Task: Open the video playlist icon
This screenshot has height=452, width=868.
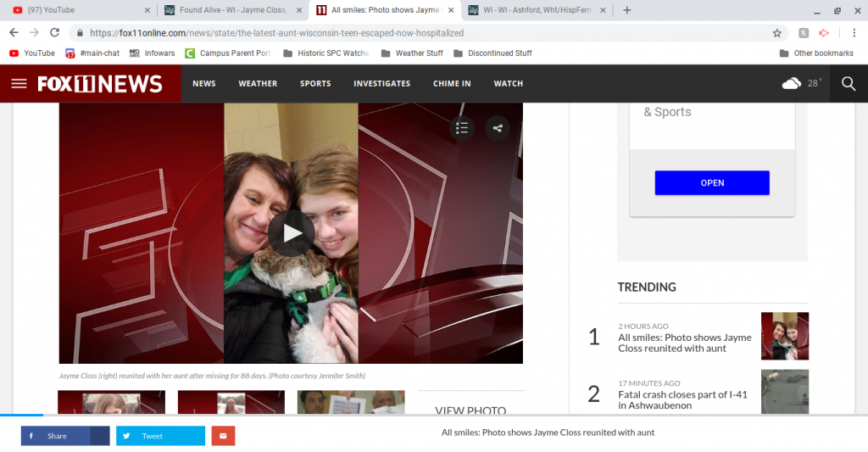Action: click(x=462, y=128)
